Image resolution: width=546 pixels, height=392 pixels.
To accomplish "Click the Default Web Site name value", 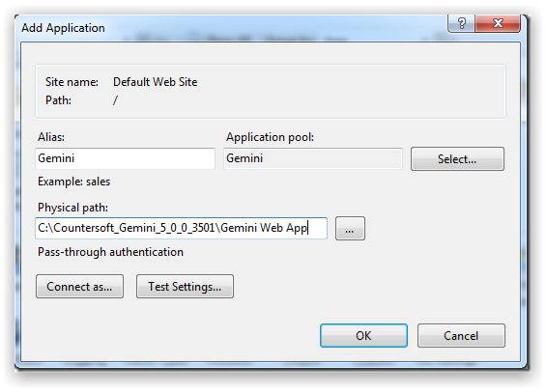I will (x=156, y=82).
